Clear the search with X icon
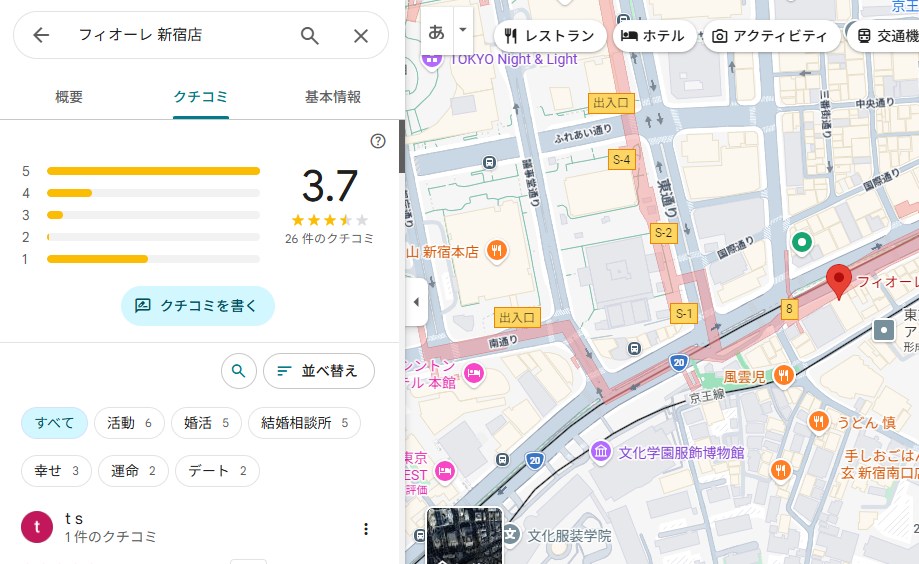The width and height of the screenshot is (919, 564). (361, 36)
